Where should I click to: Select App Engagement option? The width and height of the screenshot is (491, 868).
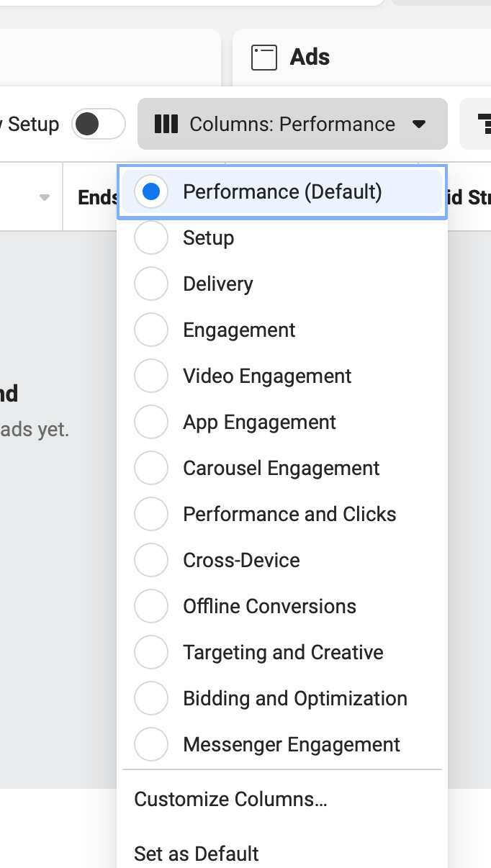coord(282,422)
